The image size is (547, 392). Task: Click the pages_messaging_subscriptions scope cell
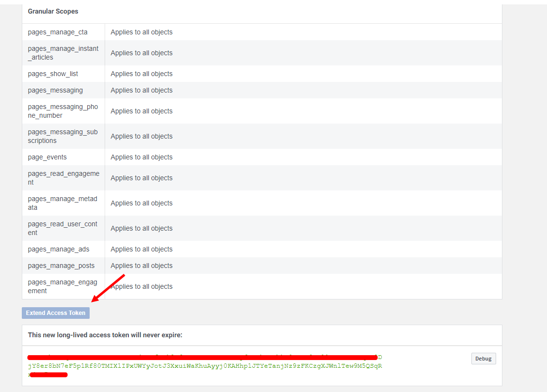63,136
